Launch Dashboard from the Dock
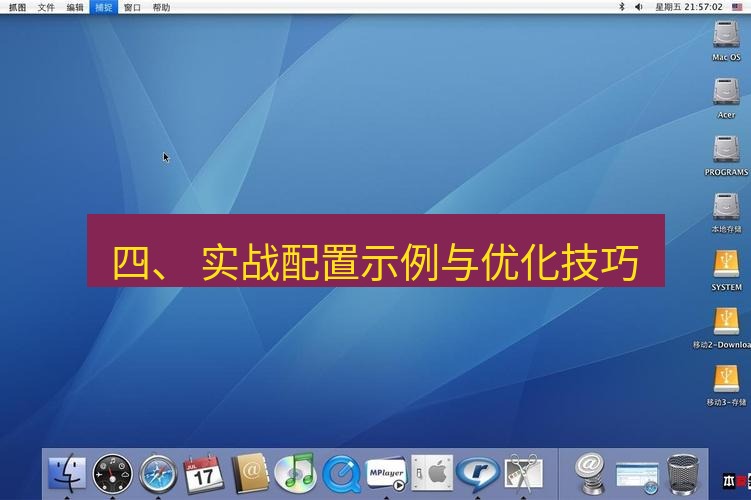The height and width of the screenshot is (500, 751). pos(113,474)
